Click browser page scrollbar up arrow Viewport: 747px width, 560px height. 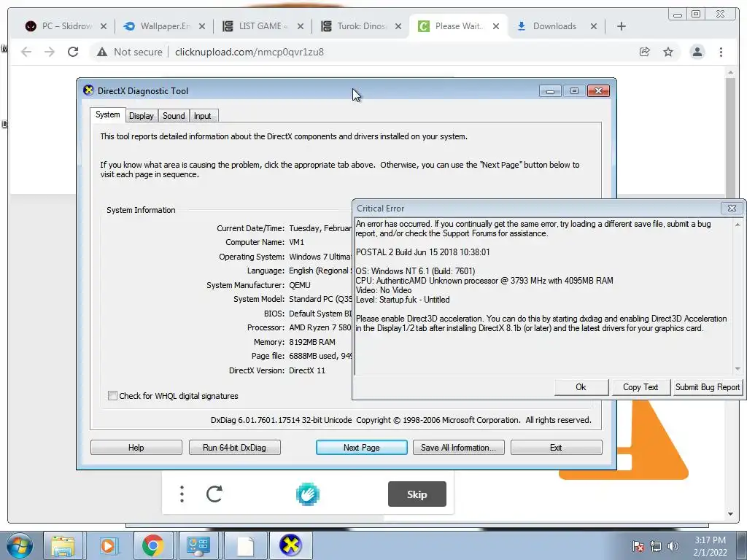click(730, 72)
